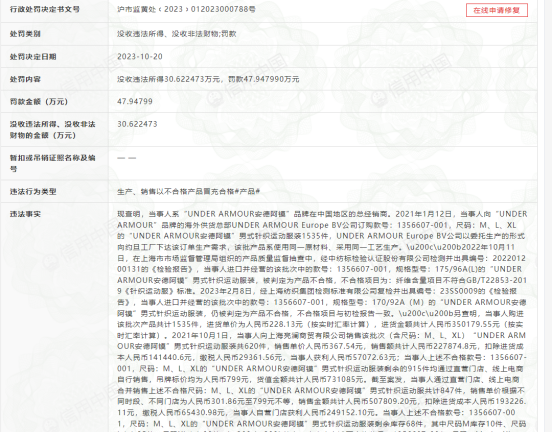This screenshot has height=432, width=552.
Task: Click the 在线申请修复 button
Action: [x=497, y=10]
